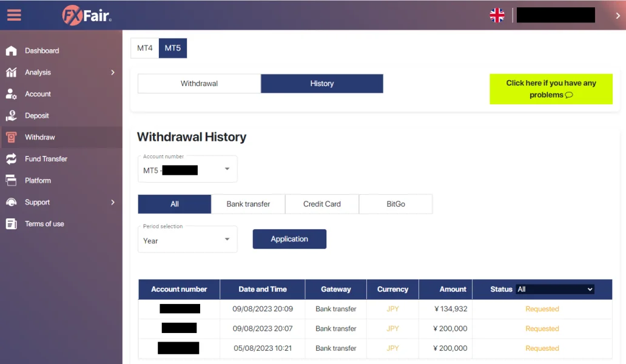Click the Withdrawal History heading

[192, 137]
